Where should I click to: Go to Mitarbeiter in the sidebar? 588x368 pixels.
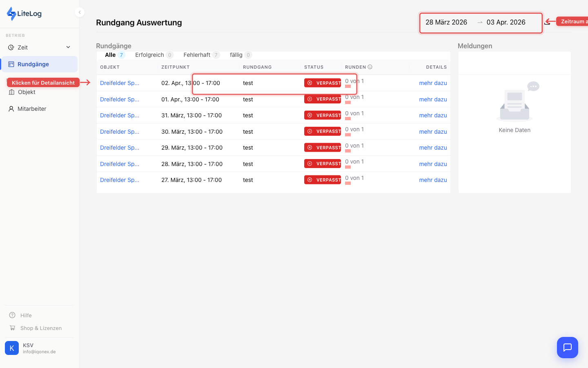[x=32, y=109]
